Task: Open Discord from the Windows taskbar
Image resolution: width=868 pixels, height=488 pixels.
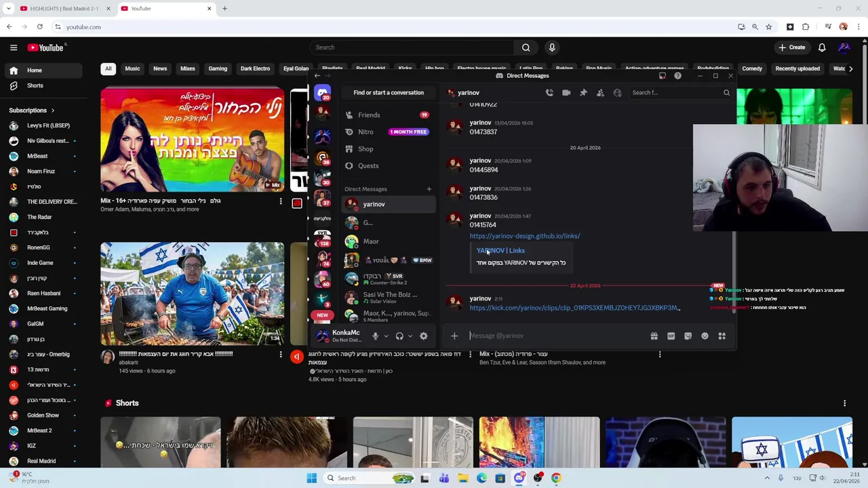Action: point(519,479)
